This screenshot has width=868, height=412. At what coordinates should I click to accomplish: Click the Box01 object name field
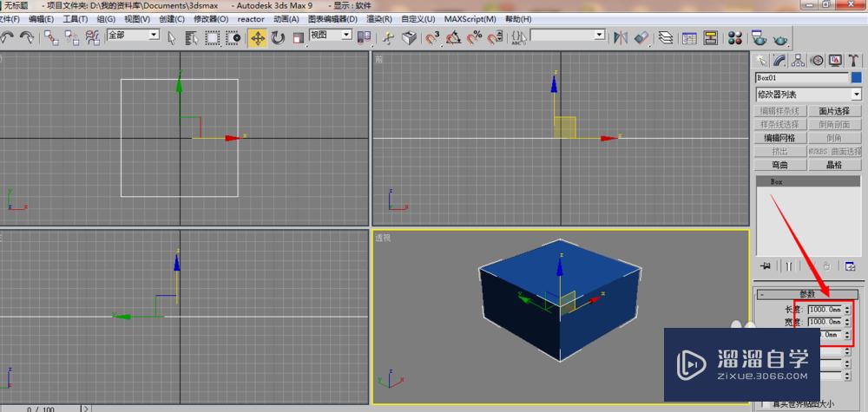(801, 78)
